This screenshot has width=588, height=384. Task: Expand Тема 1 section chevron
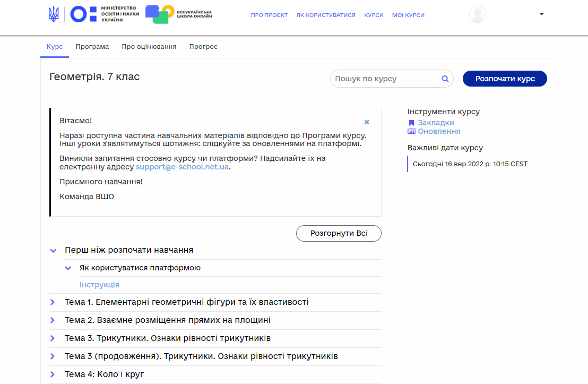tap(53, 302)
